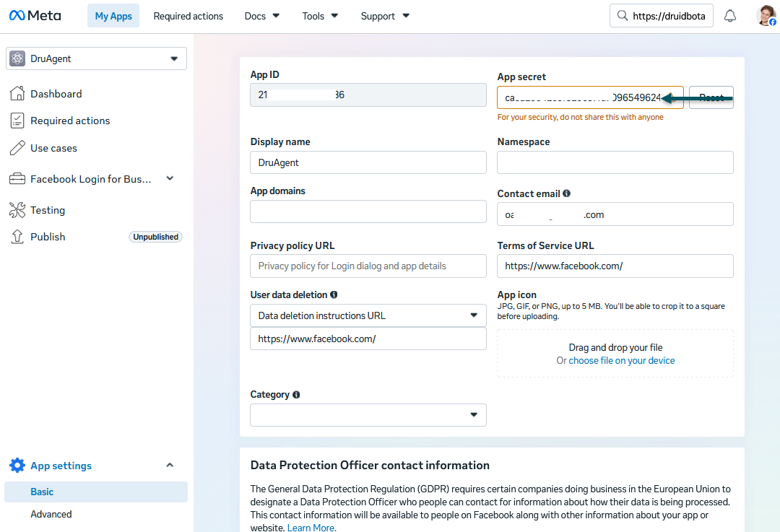The image size is (780, 532).
Task: Click the Unpublished status badge
Action: pyautogui.click(x=156, y=237)
